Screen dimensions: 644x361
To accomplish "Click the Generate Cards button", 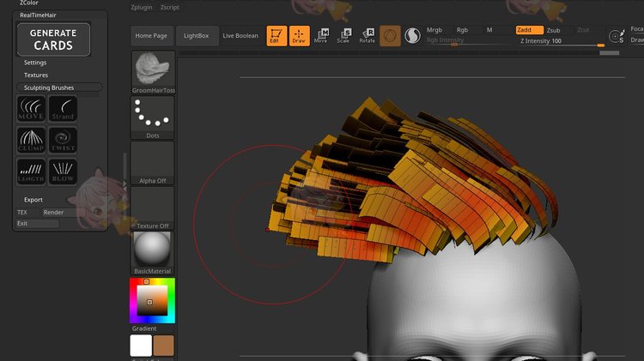I will (x=53, y=39).
